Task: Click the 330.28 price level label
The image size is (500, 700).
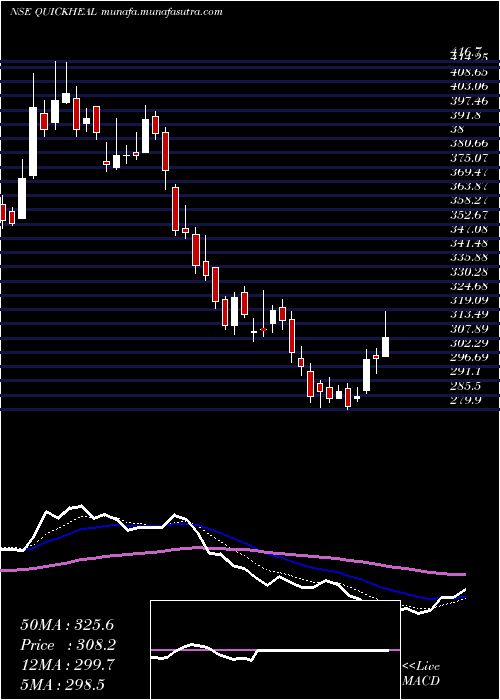Action: (x=470, y=272)
